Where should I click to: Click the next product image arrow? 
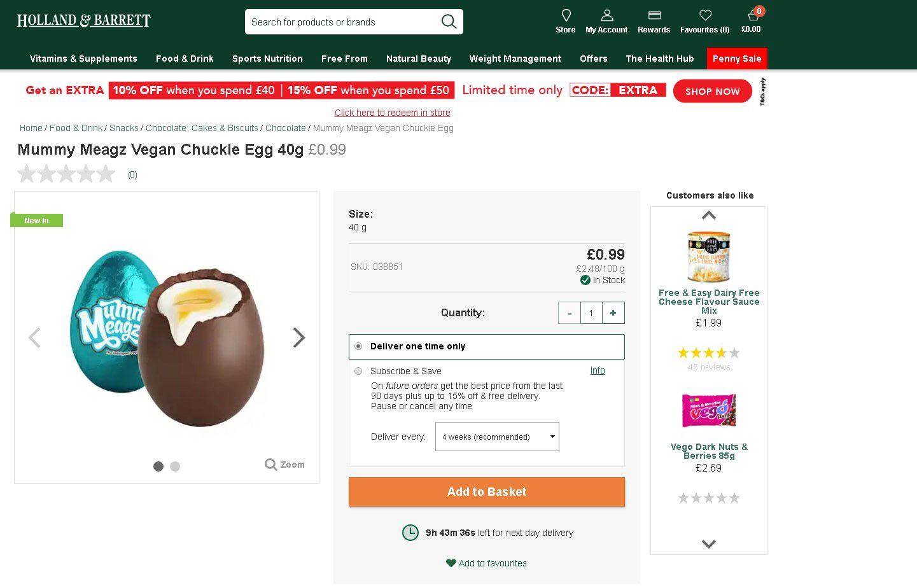pyautogui.click(x=298, y=337)
